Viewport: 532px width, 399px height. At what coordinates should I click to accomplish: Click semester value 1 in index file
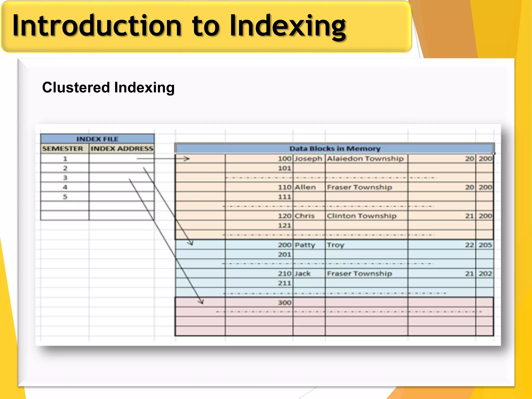pos(65,158)
